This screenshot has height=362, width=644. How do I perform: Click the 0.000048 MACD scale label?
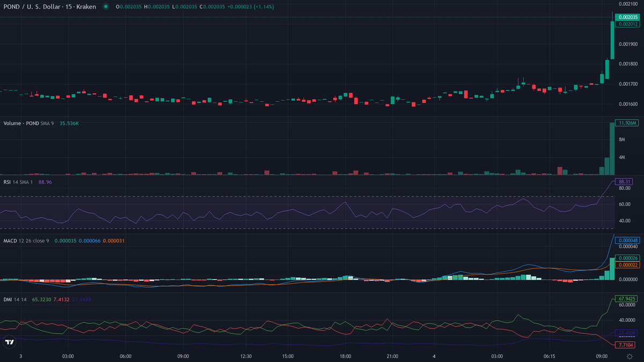point(628,240)
